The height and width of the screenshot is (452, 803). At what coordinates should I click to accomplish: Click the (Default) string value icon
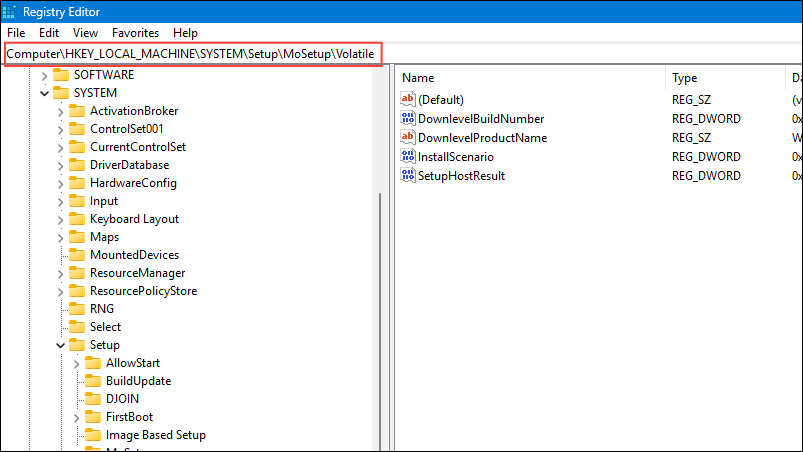[407, 99]
